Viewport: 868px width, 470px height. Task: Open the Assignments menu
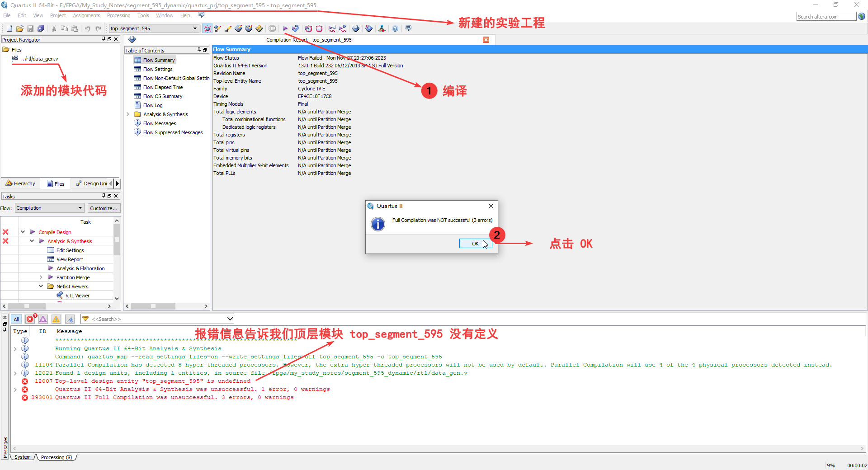click(x=86, y=15)
